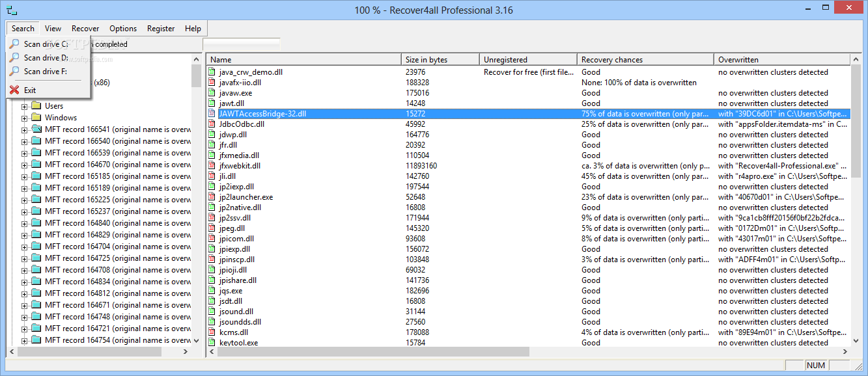This screenshot has width=868, height=376.
Task: Click the NUM status bar indicator
Action: [816, 366]
